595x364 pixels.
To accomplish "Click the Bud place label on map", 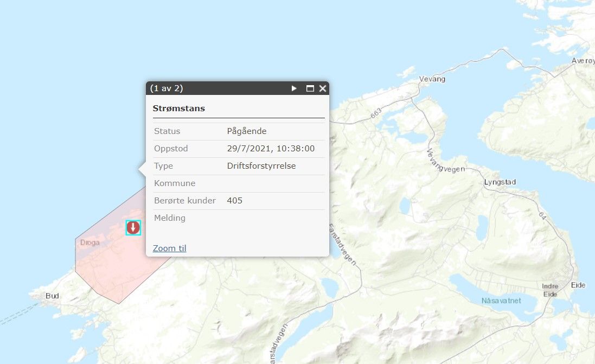I will click(53, 296).
